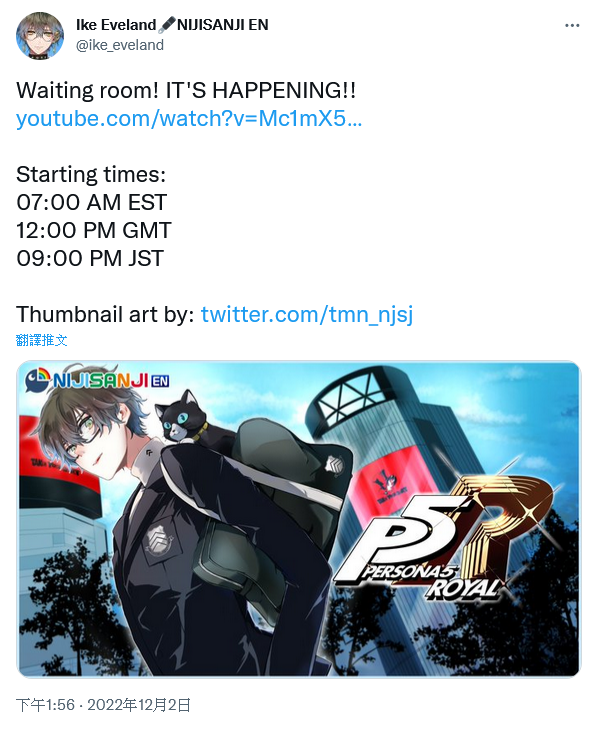
Task: Click the 下午1:56 post time
Action: 46,704
